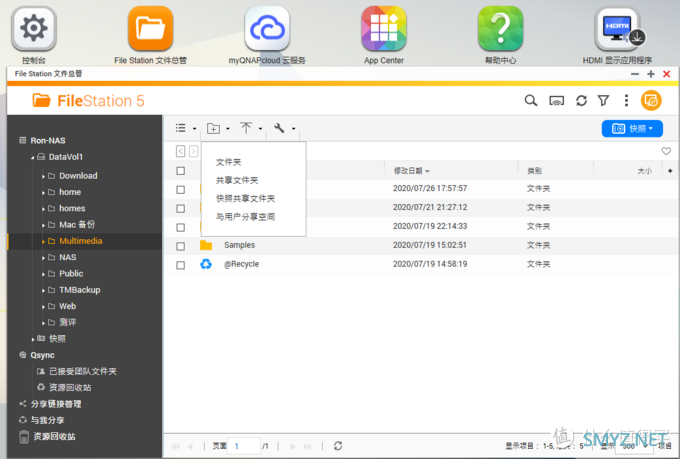Open 分享链接管理 in the sidebar
680x459 pixels.
pyautogui.click(x=56, y=404)
